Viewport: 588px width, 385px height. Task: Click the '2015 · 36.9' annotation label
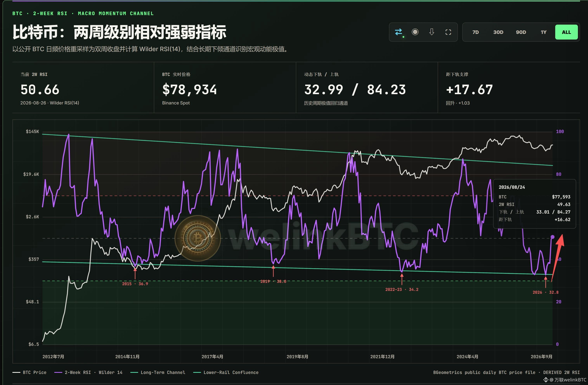pos(135,284)
